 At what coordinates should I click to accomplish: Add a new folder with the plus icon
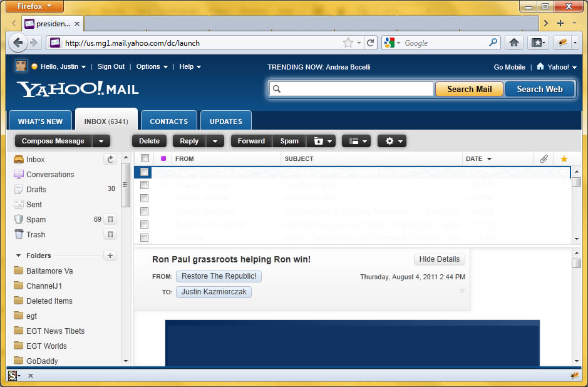point(110,255)
